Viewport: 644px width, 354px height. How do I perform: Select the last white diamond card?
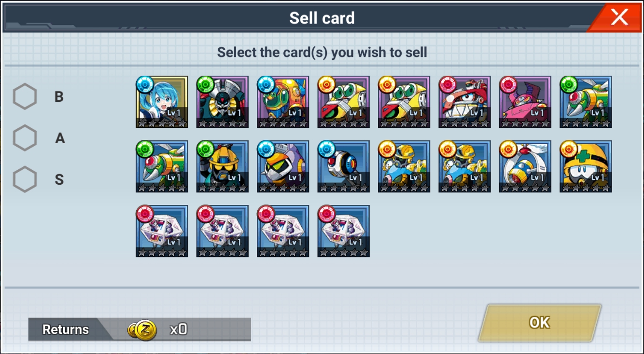click(x=344, y=231)
